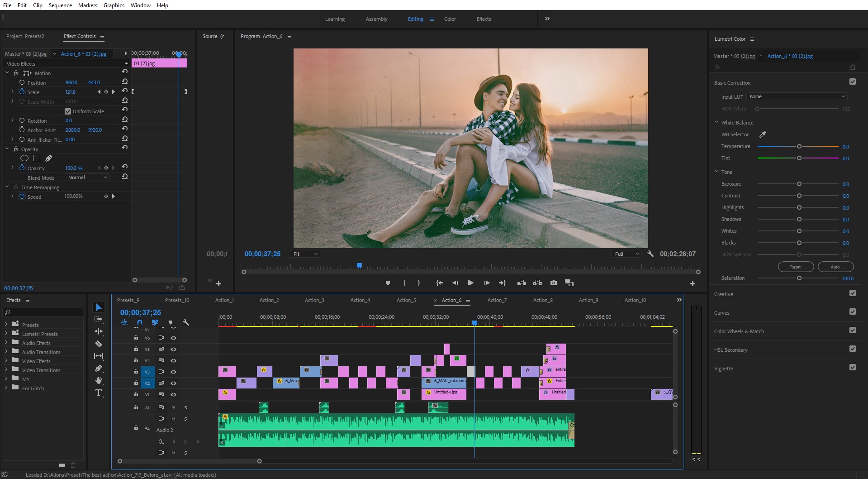The image size is (868, 479).
Task: Expand the Video Transitions folder
Action: (6, 370)
